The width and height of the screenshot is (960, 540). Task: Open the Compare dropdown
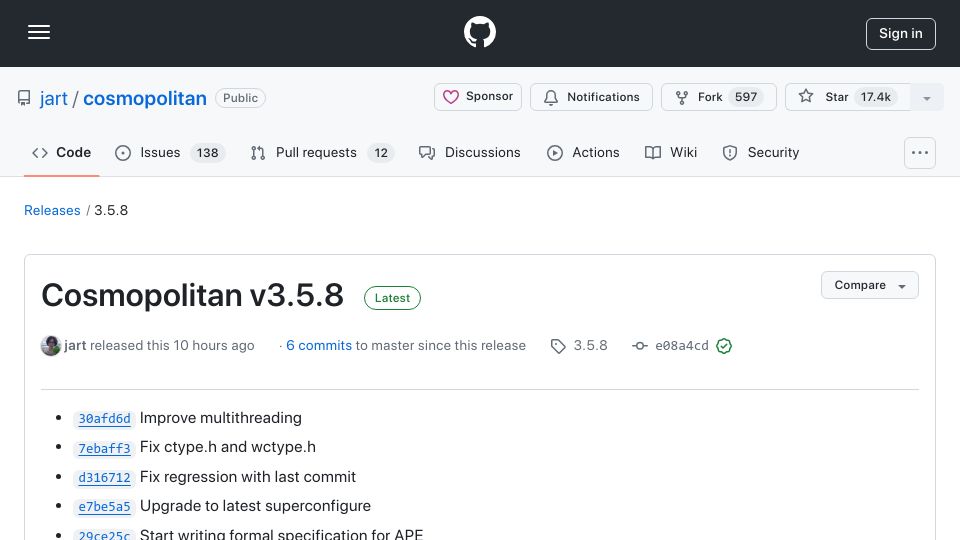click(869, 285)
